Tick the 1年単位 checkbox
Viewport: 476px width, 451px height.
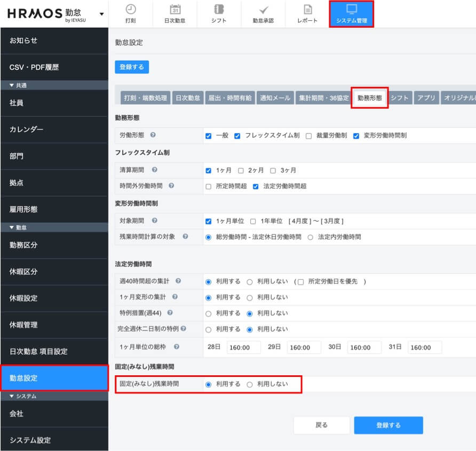coord(253,221)
